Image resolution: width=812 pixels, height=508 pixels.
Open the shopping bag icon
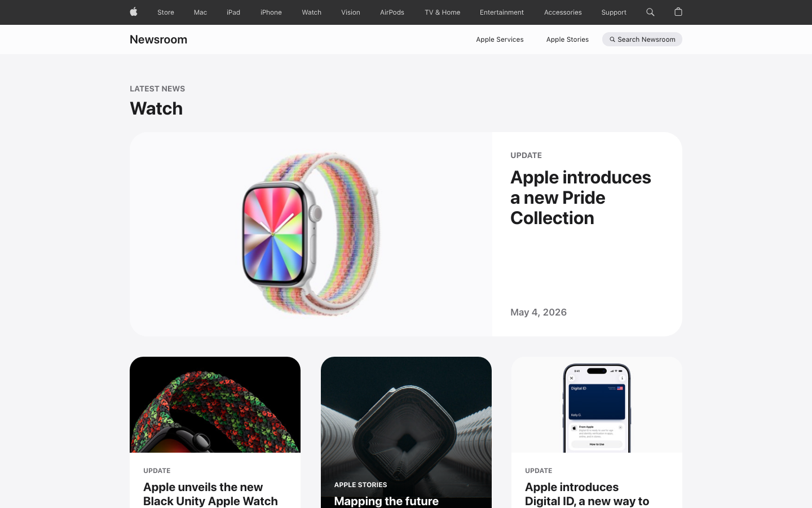pyautogui.click(x=678, y=12)
